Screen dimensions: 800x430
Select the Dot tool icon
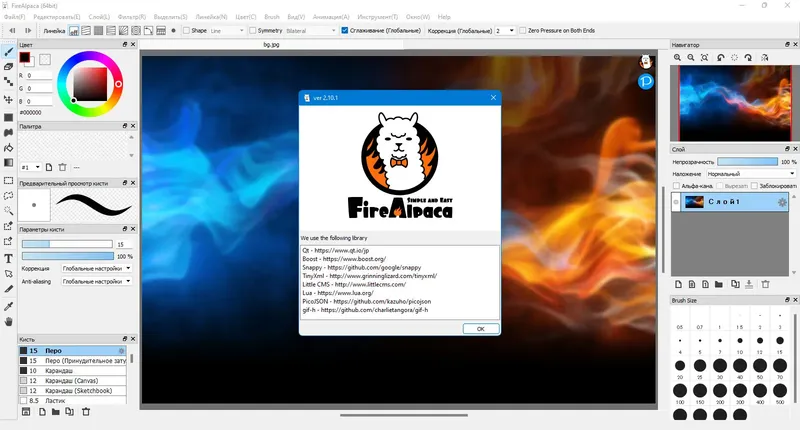(8, 82)
